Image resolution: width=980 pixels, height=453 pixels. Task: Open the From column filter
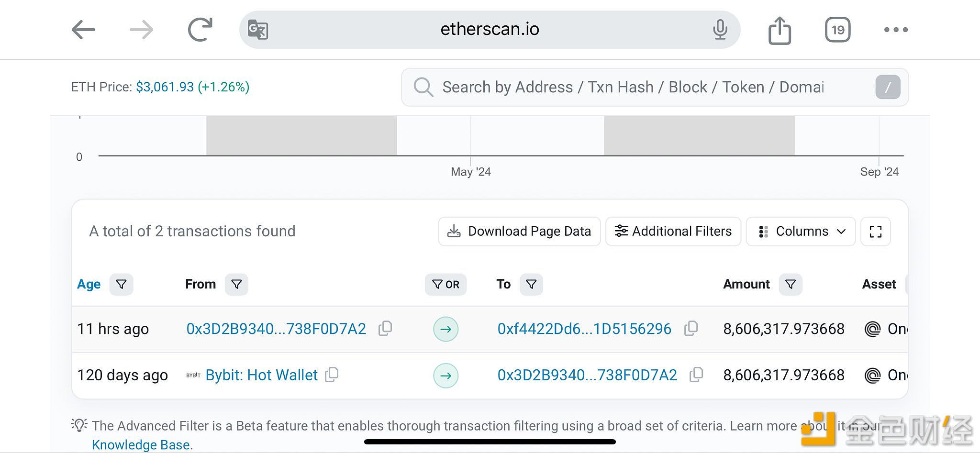coord(236,285)
